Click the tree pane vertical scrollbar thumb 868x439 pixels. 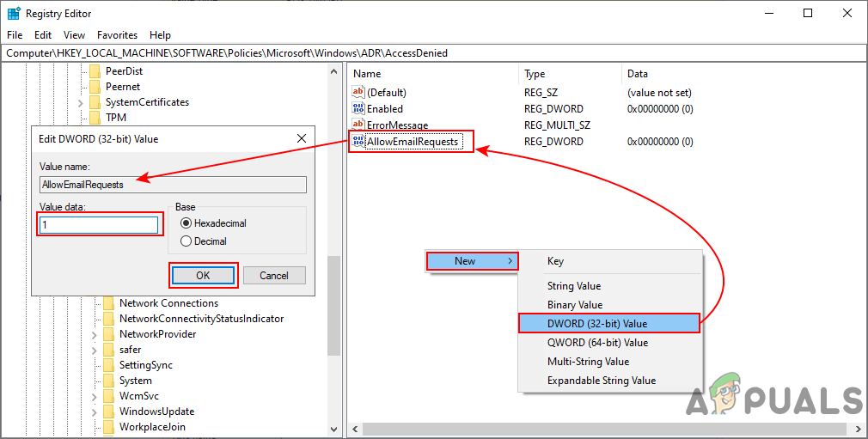333,306
